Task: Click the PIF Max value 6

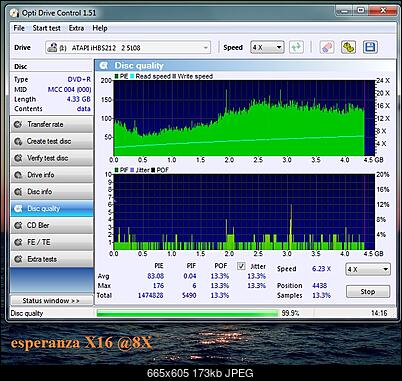Action: point(194,286)
